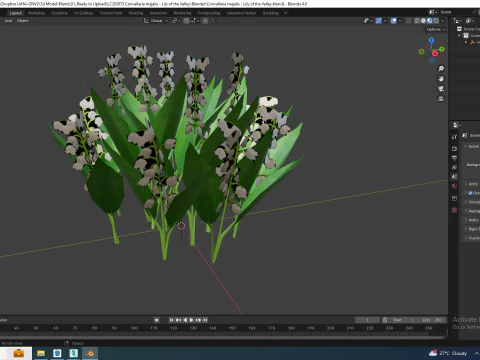Open the gizmo settings dropdown arrow

385,21
